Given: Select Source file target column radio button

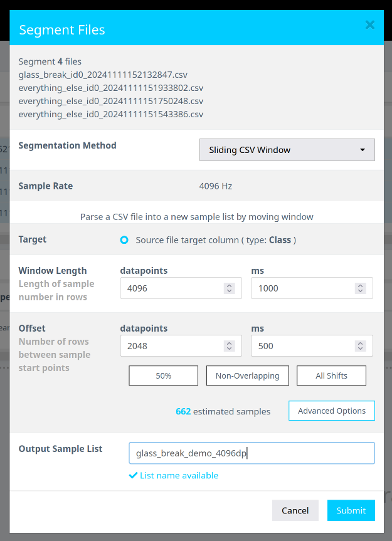Looking at the screenshot, I should pyautogui.click(x=124, y=240).
